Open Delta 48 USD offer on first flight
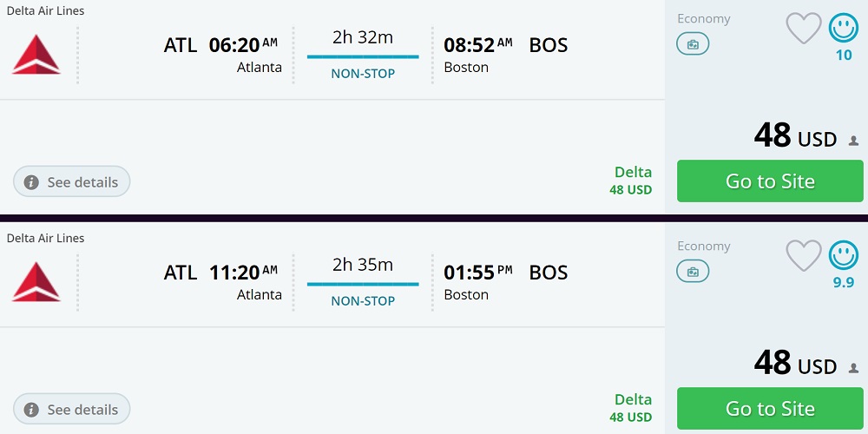 (632, 180)
